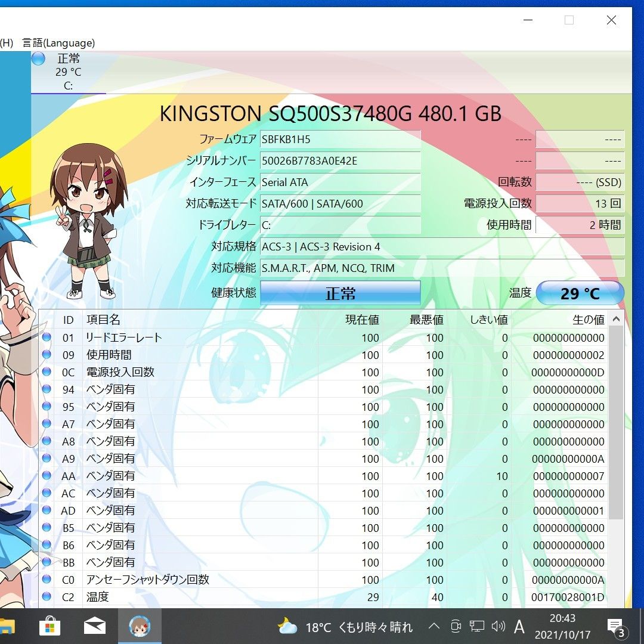Viewport: 644px width, 644px height.
Task: Click the SMART list vertical scrollbar thumb
Action: coord(616,423)
